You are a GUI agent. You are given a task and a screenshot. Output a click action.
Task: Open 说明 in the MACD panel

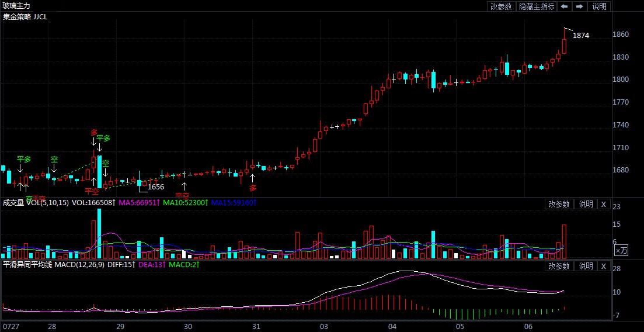coord(586,266)
